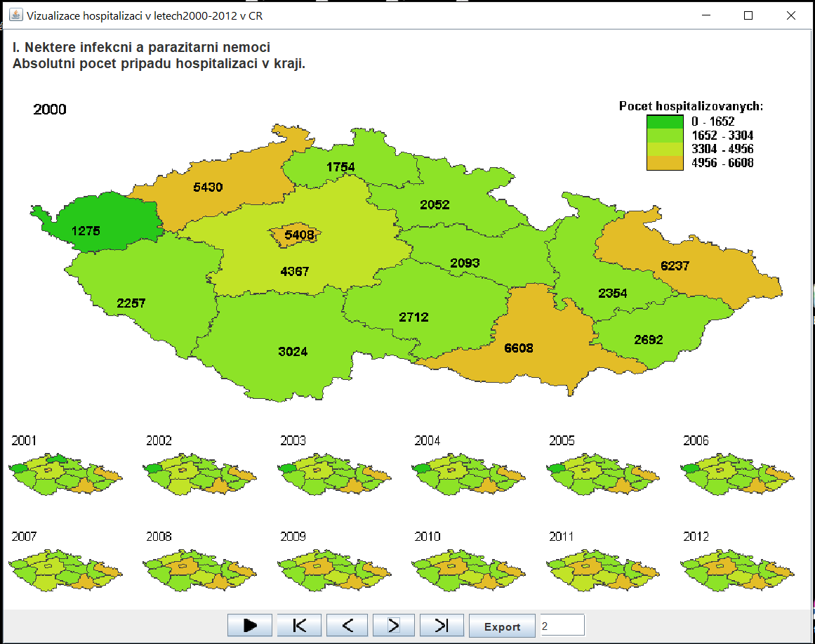Advance to the next year arrow
The image size is (815, 644).
[394, 625]
